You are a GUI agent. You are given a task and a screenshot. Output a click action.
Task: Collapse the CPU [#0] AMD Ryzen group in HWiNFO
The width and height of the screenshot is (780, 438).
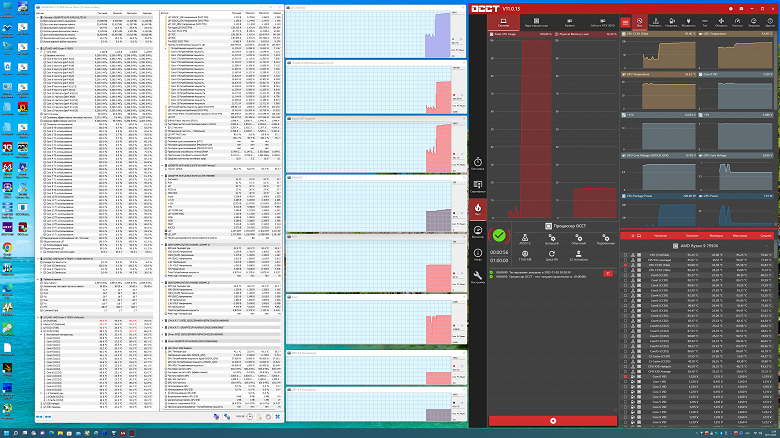pos(38,49)
